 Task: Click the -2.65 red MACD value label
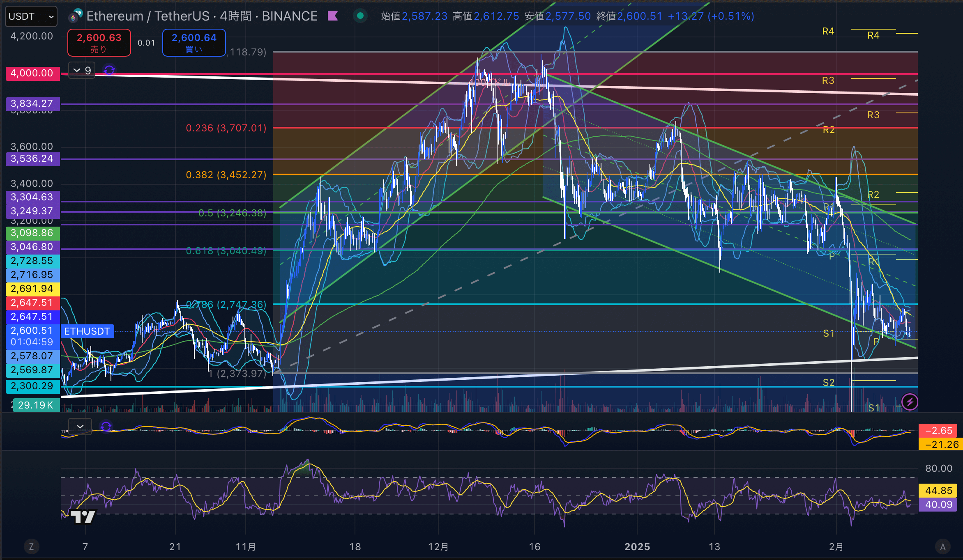[938, 431]
